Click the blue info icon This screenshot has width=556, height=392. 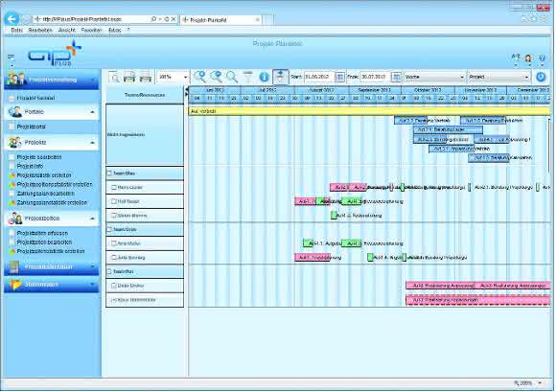pyautogui.click(x=264, y=77)
